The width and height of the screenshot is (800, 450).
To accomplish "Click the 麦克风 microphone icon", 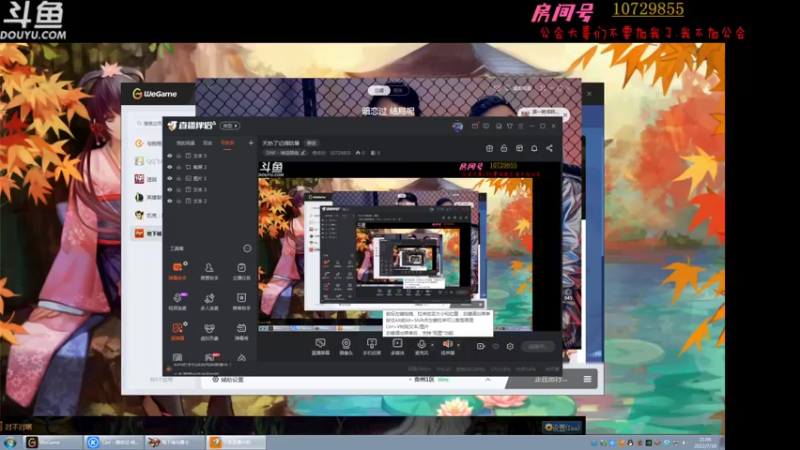I will 421,346.
